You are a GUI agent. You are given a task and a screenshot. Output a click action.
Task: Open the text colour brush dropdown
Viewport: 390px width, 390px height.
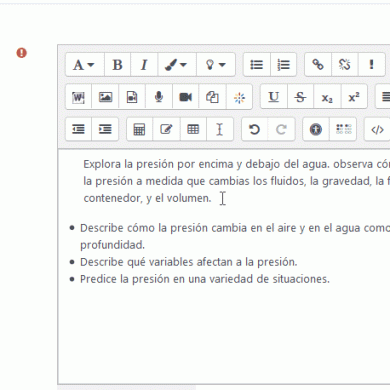tap(177, 65)
